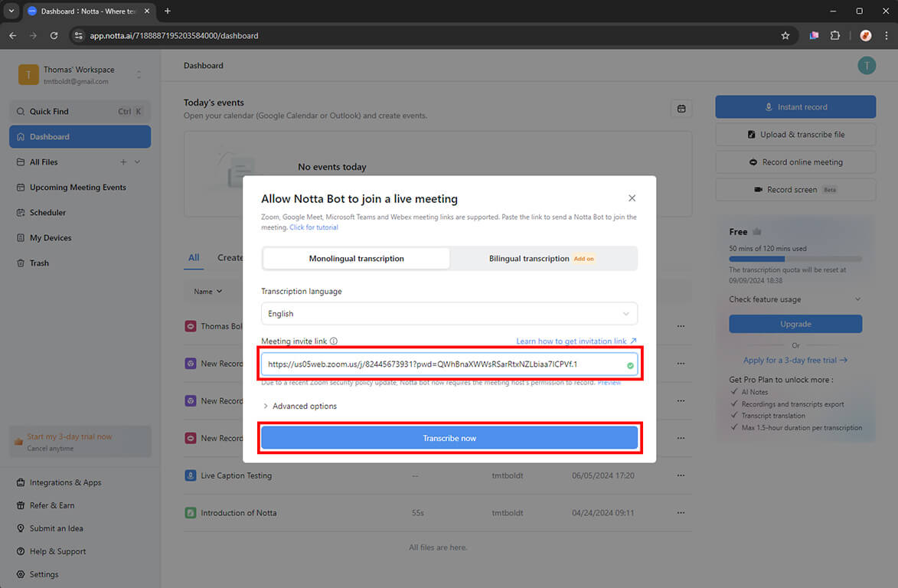Click the Live Caption Testing file icon
This screenshot has height=588, width=898.
[x=191, y=475]
